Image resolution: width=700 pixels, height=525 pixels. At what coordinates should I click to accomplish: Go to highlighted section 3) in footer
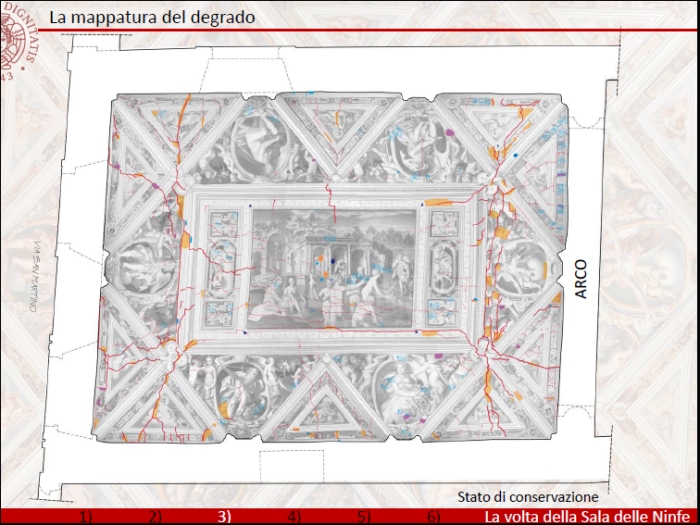tap(225, 517)
